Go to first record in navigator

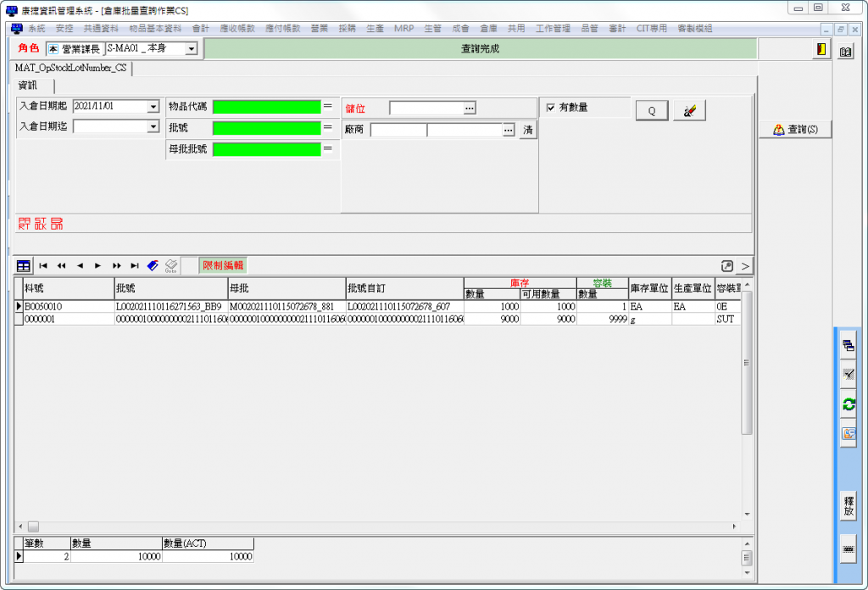[43, 265]
